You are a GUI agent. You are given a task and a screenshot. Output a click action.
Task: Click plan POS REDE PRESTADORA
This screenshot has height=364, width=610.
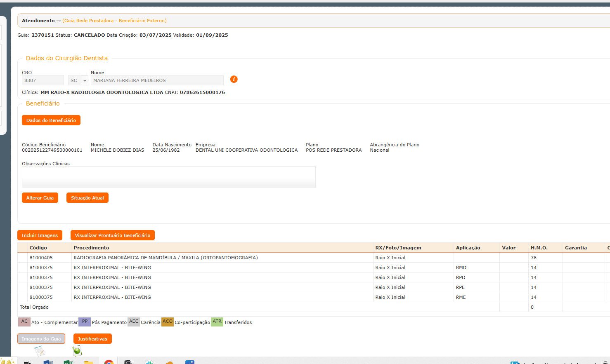pos(334,150)
